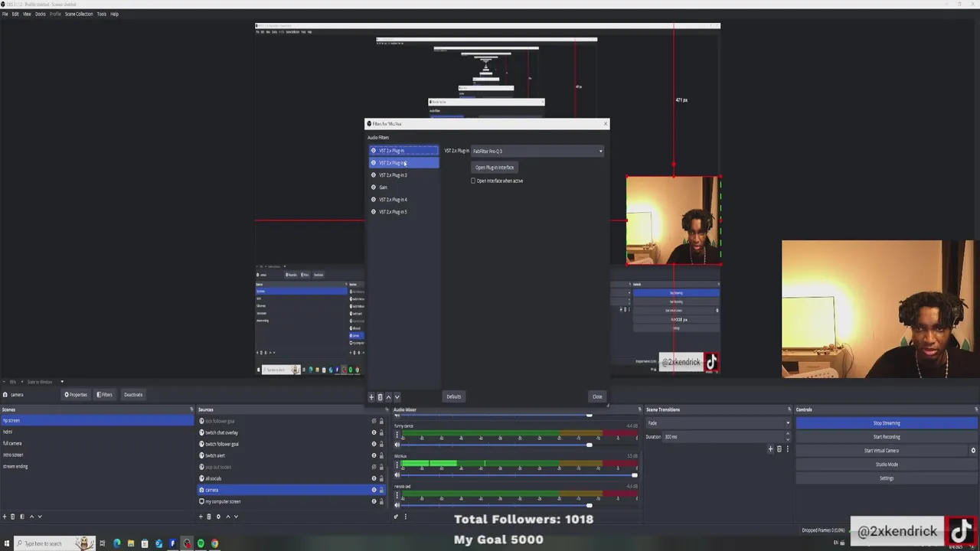980x551 pixels.
Task: Open scene transition three-dot menu
Action: click(x=788, y=449)
